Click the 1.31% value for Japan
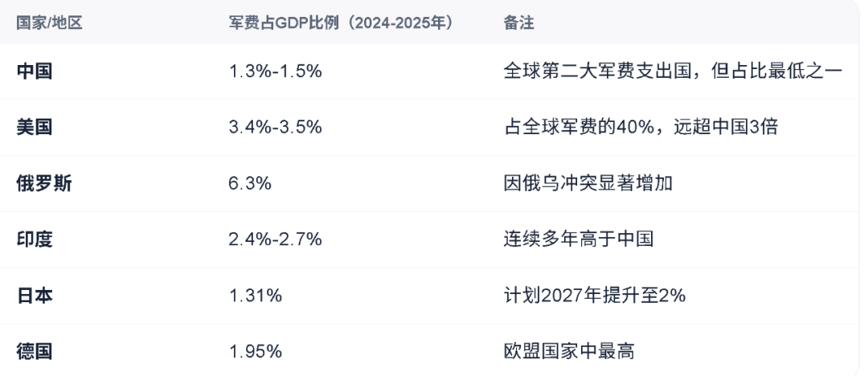The height and width of the screenshot is (376, 868). point(256,295)
